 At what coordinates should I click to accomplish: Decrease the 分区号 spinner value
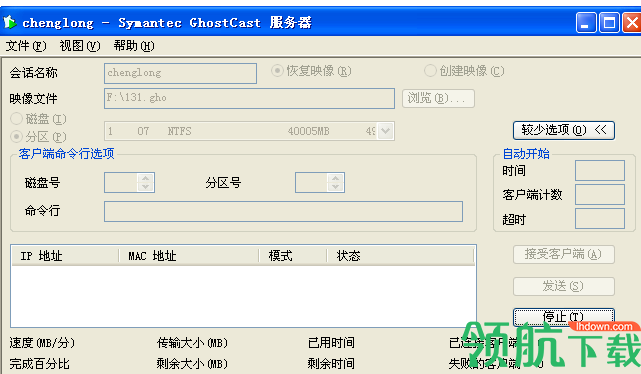click(336, 187)
